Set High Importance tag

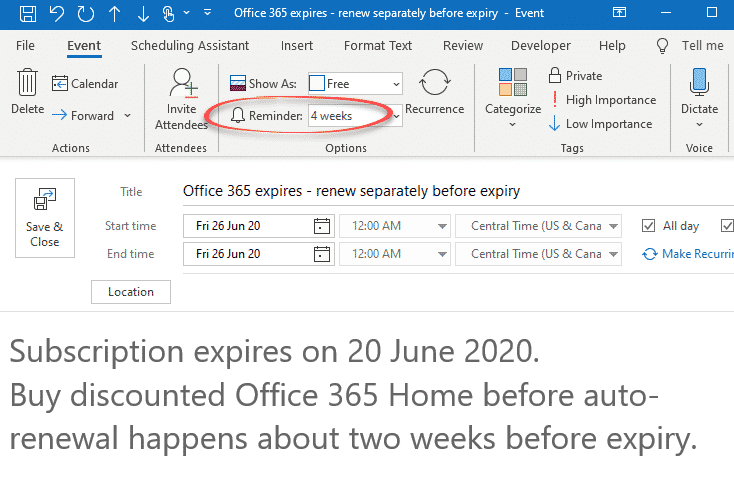(x=602, y=100)
